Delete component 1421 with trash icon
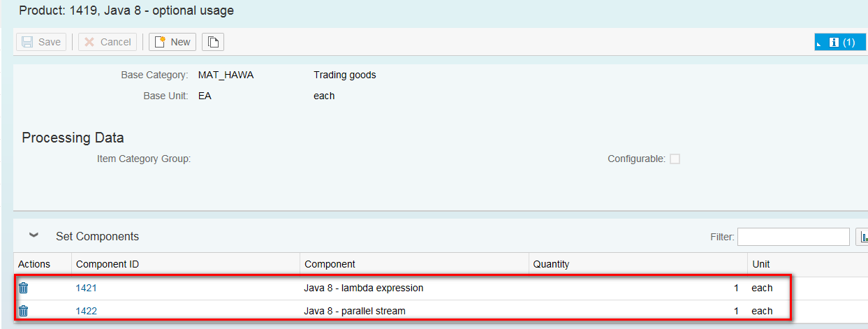The width and height of the screenshot is (868, 329). pyautogui.click(x=23, y=288)
